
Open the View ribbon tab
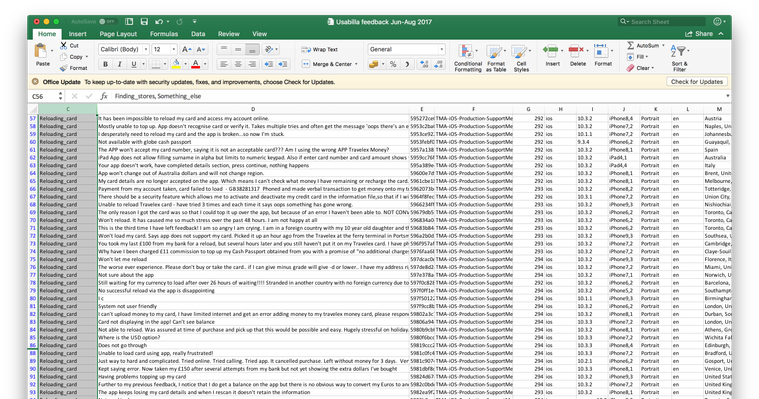tap(259, 34)
